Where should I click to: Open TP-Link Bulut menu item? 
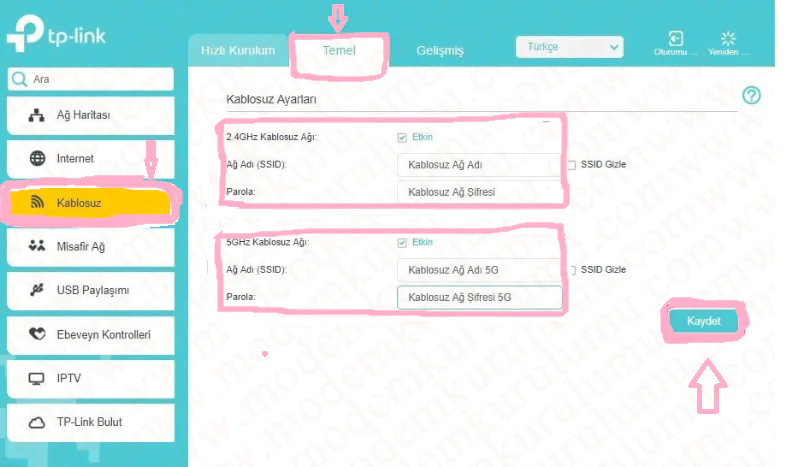90,422
